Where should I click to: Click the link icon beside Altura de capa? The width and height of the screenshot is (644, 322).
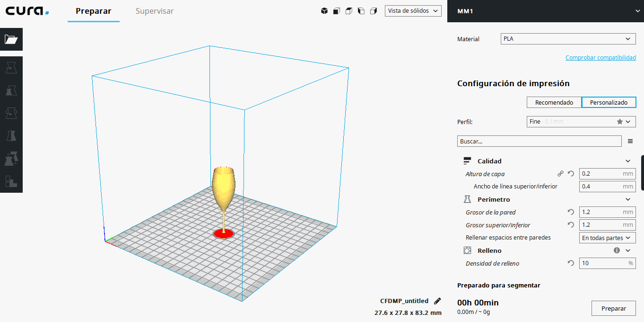tap(560, 174)
